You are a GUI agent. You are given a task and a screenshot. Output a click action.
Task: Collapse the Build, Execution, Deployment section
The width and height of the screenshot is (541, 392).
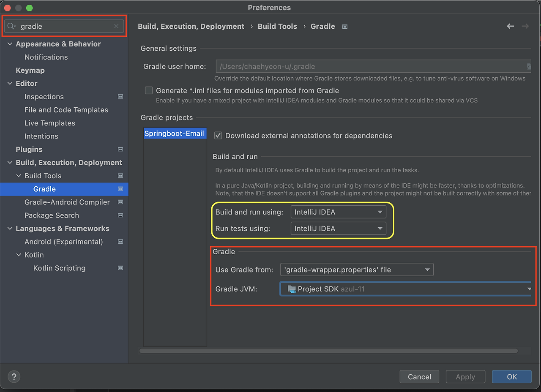pyautogui.click(x=10, y=163)
